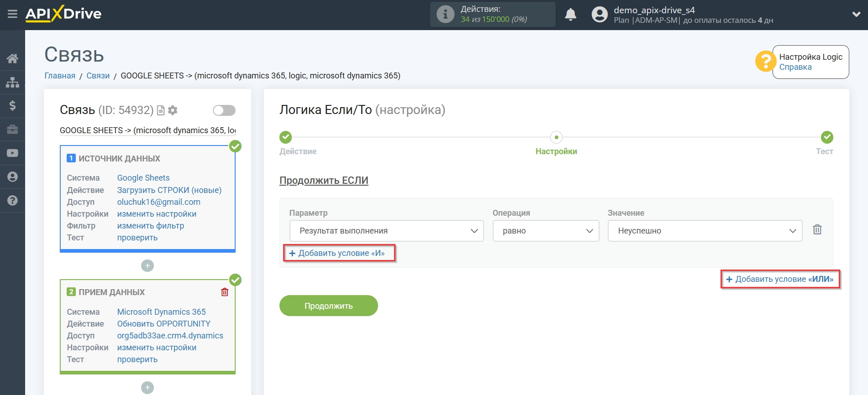Open the connections sitemap sidebar icon
This screenshot has width=868, height=395.
tap(12, 82)
